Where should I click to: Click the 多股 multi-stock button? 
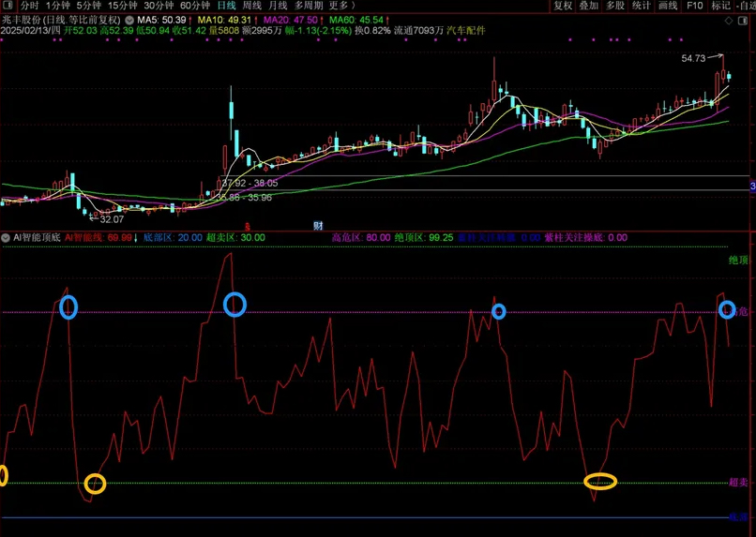pyautogui.click(x=615, y=6)
